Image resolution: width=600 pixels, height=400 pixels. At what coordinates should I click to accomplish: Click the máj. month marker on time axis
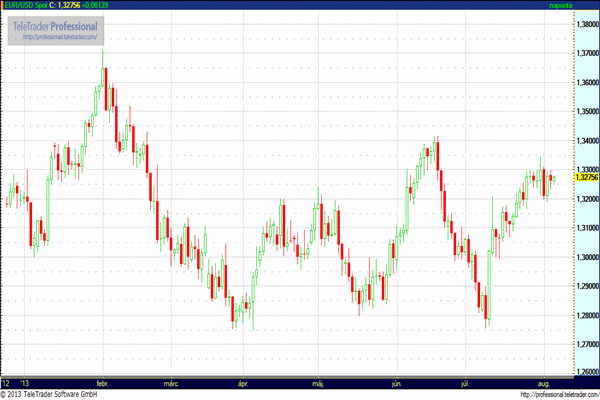click(318, 384)
